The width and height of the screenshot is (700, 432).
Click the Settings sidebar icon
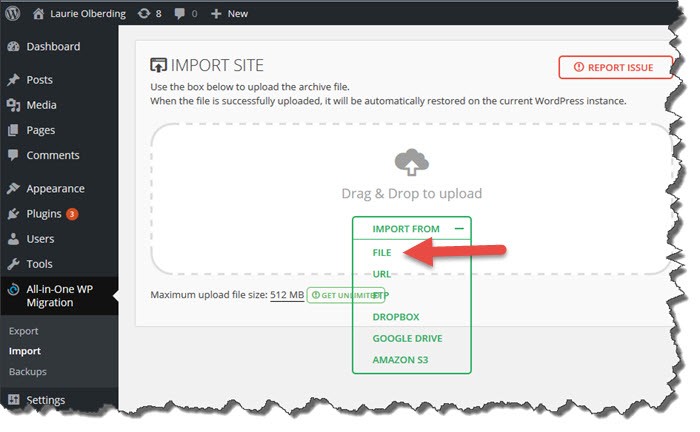(13, 399)
